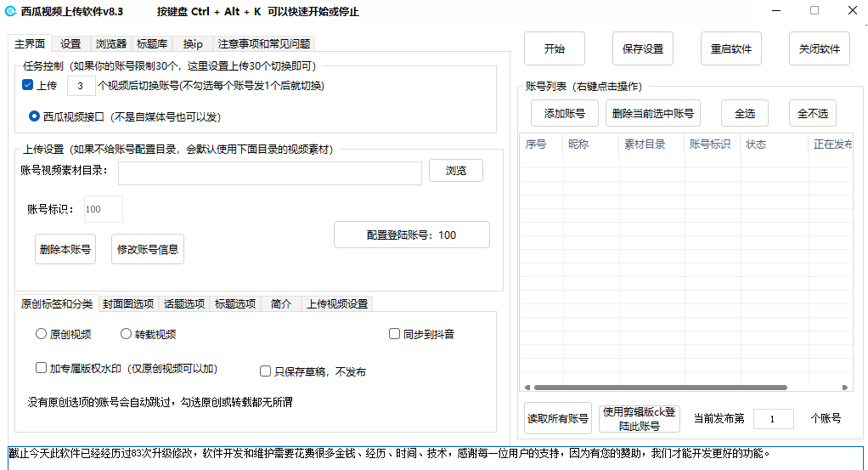Image resolution: width=868 pixels, height=470 pixels.
Task: Open the 上传视频设置 tab
Action: pyautogui.click(x=337, y=303)
